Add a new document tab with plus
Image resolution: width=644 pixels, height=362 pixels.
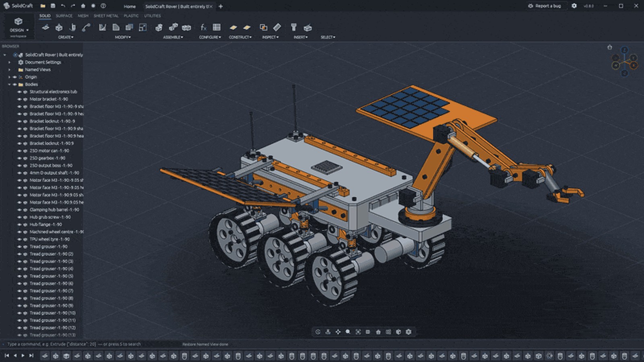[x=221, y=6]
